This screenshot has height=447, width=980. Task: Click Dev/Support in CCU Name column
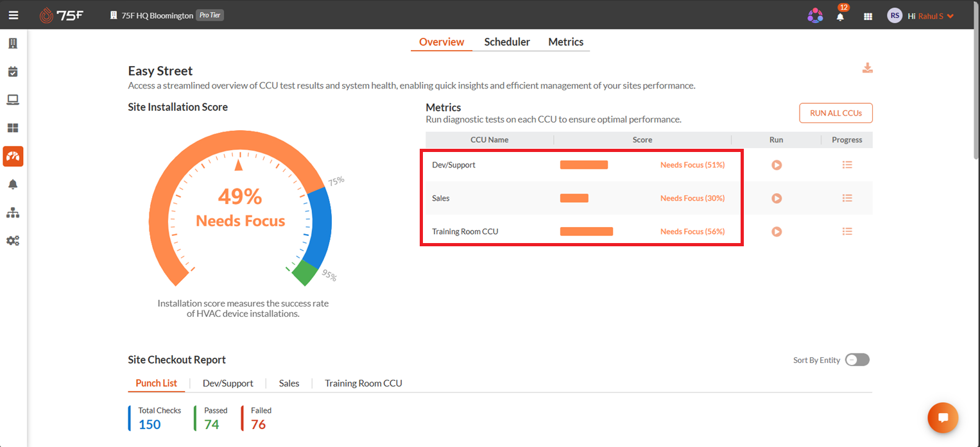click(x=454, y=165)
